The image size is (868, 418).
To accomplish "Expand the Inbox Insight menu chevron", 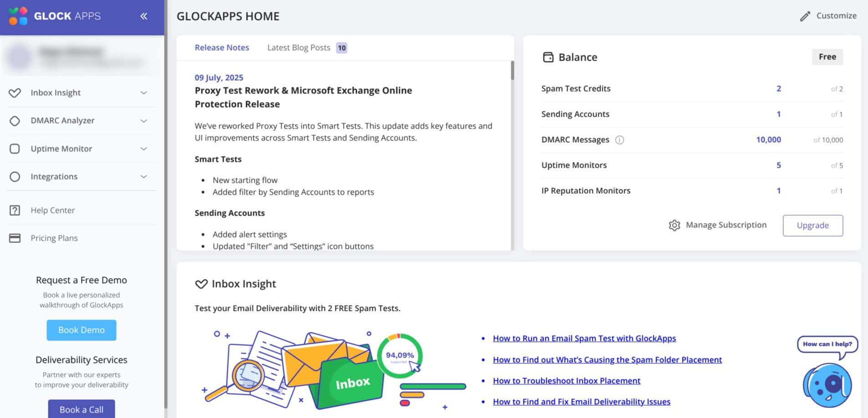I will pos(144,93).
